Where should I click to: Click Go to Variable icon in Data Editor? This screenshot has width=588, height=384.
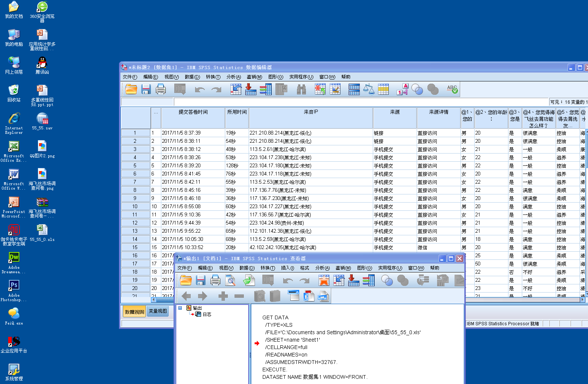click(251, 89)
